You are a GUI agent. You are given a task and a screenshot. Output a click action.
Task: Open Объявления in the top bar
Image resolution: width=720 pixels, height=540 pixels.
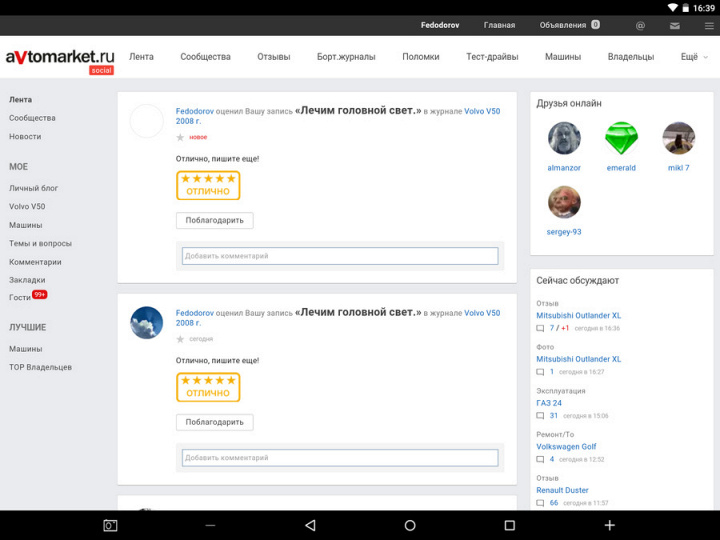tap(563, 25)
